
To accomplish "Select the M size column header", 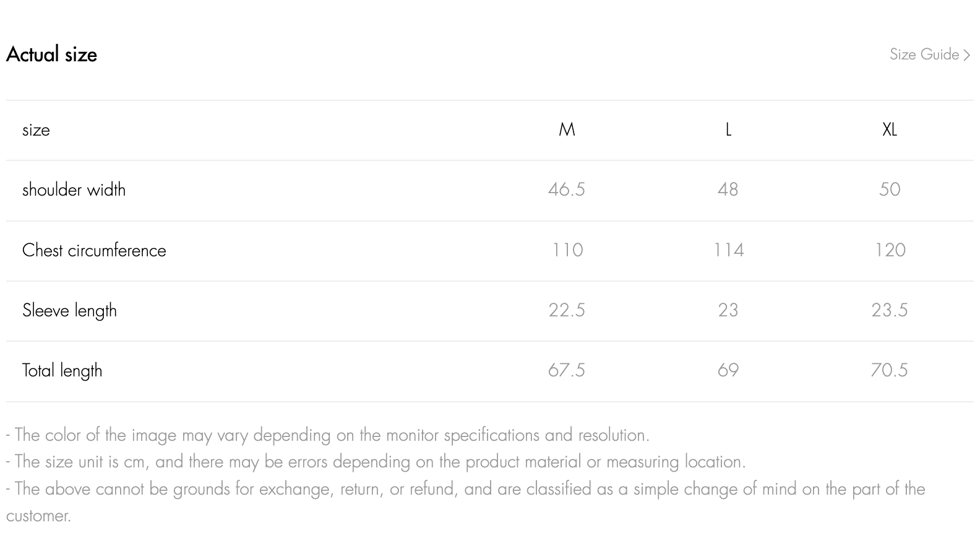I will [567, 129].
